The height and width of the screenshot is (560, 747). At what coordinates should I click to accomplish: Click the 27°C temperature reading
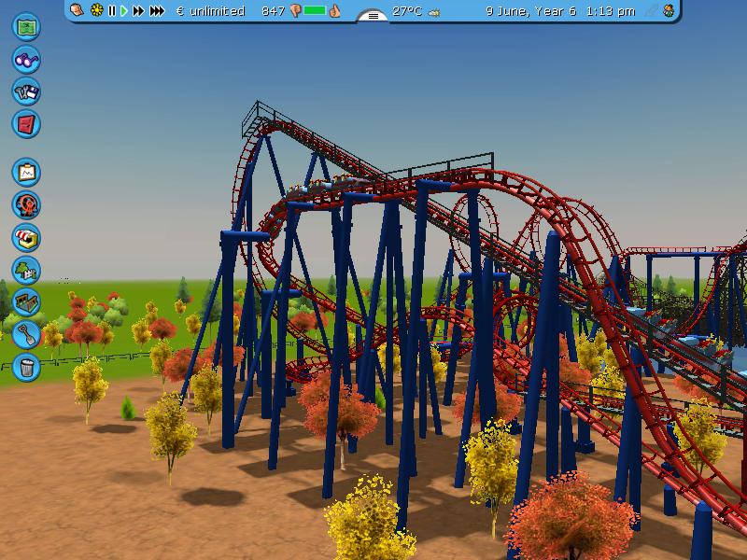pyautogui.click(x=407, y=11)
